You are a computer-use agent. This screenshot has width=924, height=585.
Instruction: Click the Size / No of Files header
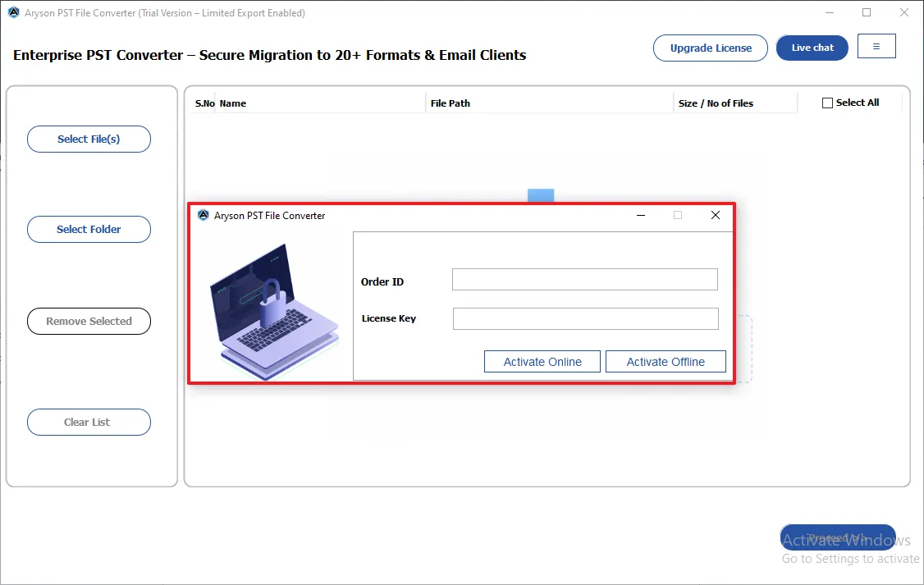[x=734, y=103]
